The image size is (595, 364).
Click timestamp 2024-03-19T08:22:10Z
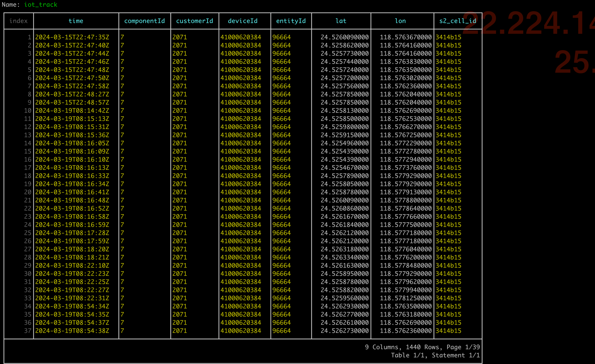(72, 266)
